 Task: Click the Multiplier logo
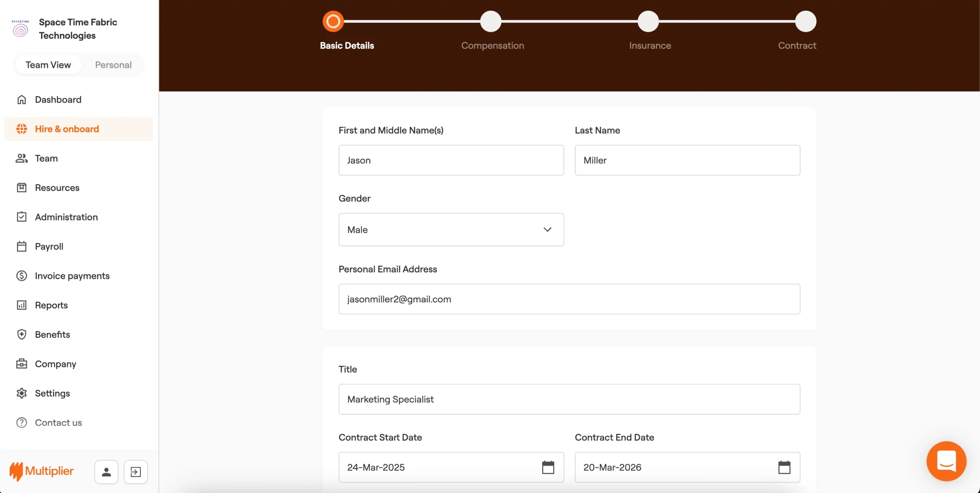point(41,471)
